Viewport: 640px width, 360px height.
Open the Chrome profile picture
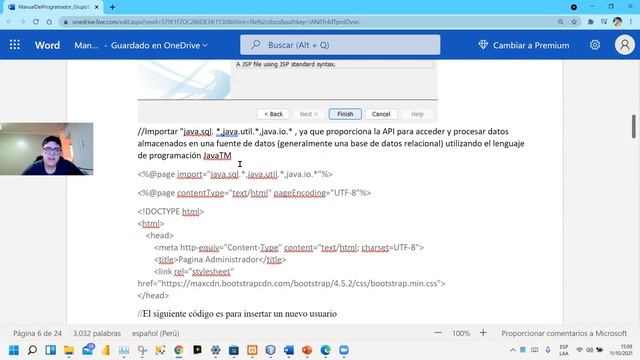click(x=617, y=22)
